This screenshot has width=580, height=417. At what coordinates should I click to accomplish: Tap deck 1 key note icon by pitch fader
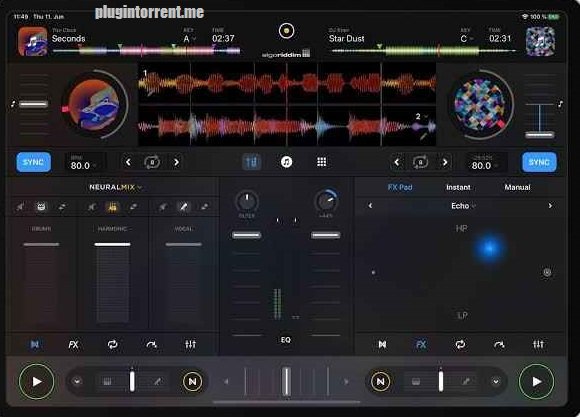click(x=13, y=104)
